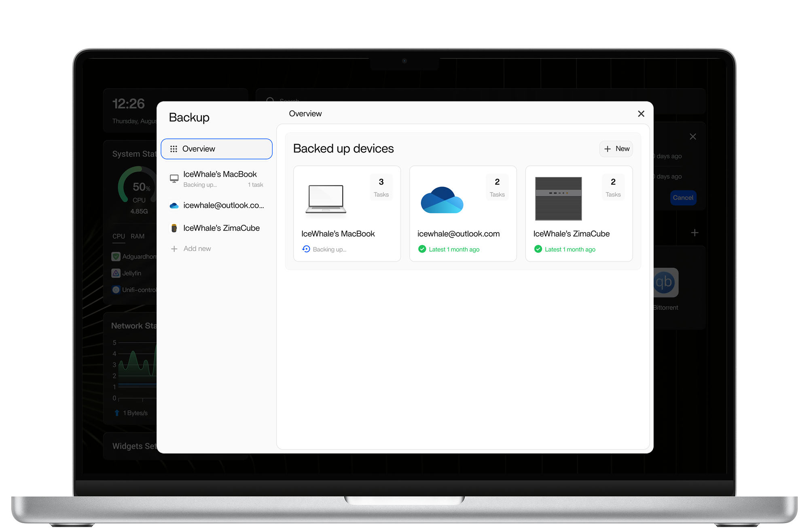Click Add new in the sidebar
The height and width of the screenshot is (532, 809).
pyautogui.click(x=197, y=249)
